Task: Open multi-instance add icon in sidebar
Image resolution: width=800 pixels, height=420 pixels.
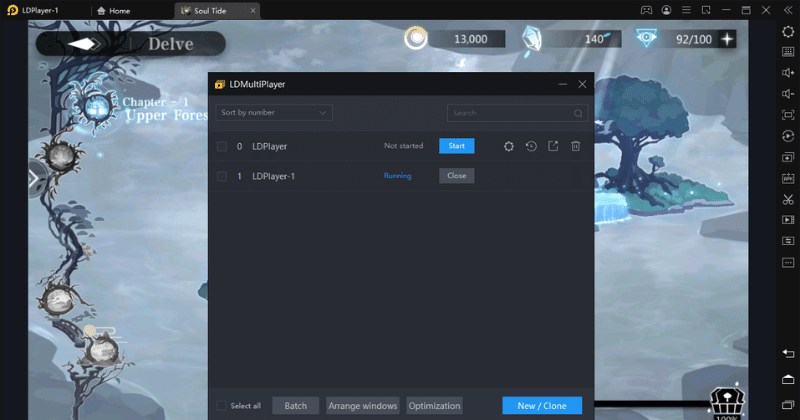Action: [788, 157]
